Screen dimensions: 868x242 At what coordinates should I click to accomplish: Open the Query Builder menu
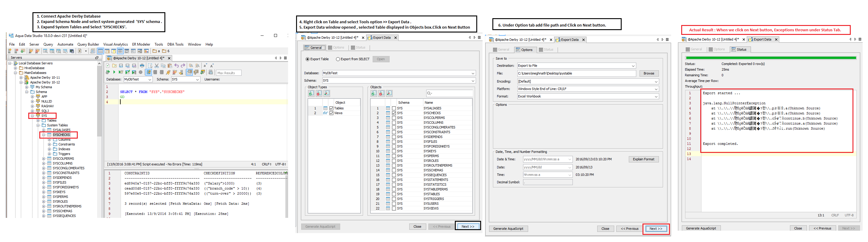point(88,44)
